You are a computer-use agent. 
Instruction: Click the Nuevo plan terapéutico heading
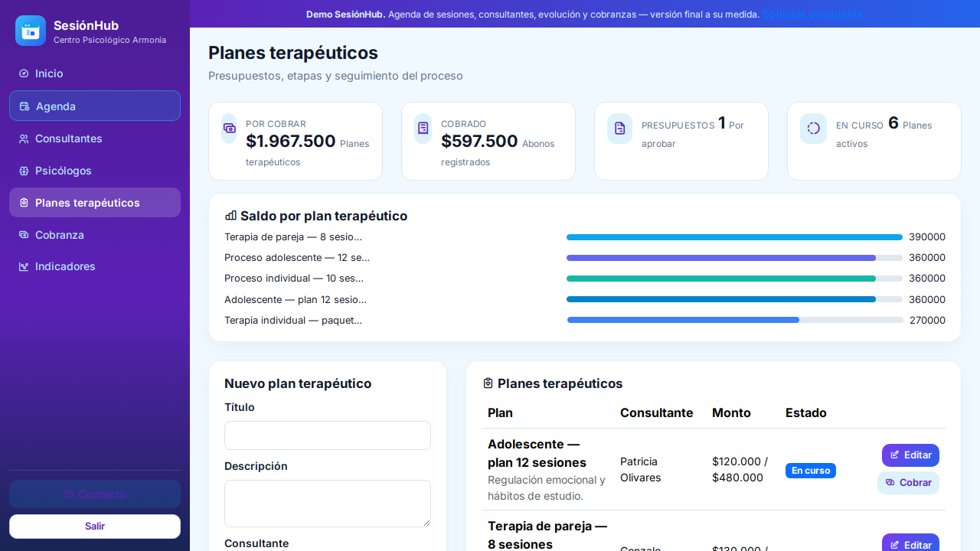coord(298,383)
